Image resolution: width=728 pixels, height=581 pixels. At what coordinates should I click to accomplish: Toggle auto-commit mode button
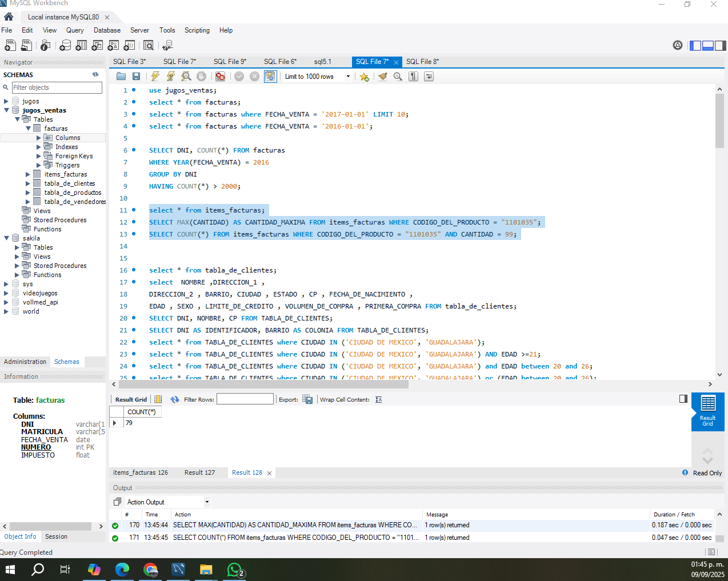270,77
